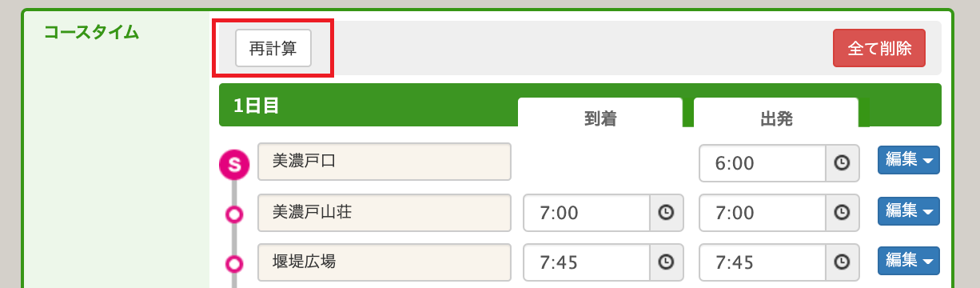The height and width of the screenshot is (288, 980).
Task: Click the 美濃戸山荘 location name field
Action: click(x=384, y=212)
